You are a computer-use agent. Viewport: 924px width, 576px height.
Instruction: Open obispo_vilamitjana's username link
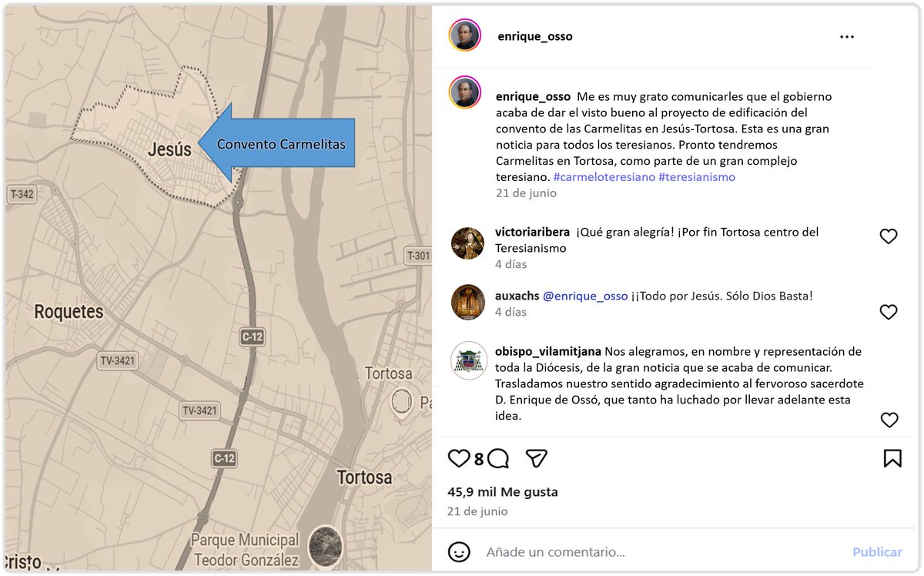tap(548, 351)
